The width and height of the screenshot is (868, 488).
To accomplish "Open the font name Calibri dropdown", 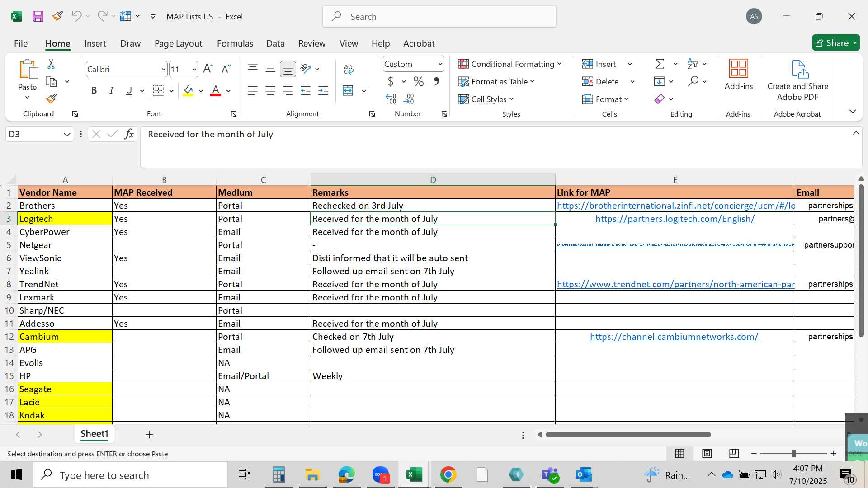I will (163, 69).
